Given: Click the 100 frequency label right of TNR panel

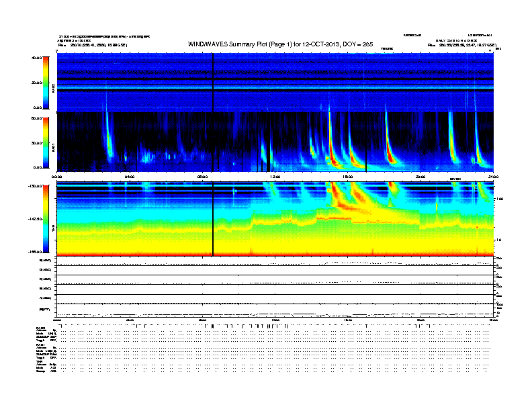Looking at the screenshot, I should (500, 199).
